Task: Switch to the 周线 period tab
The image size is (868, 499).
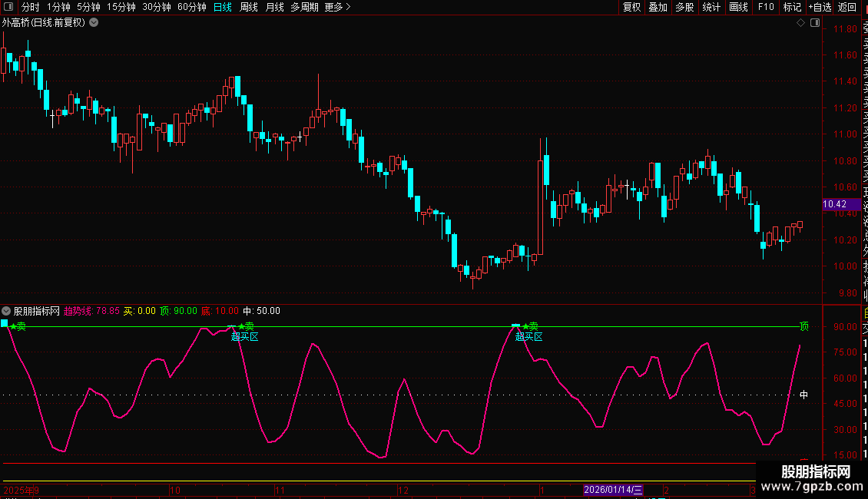Action: (249, 7)
